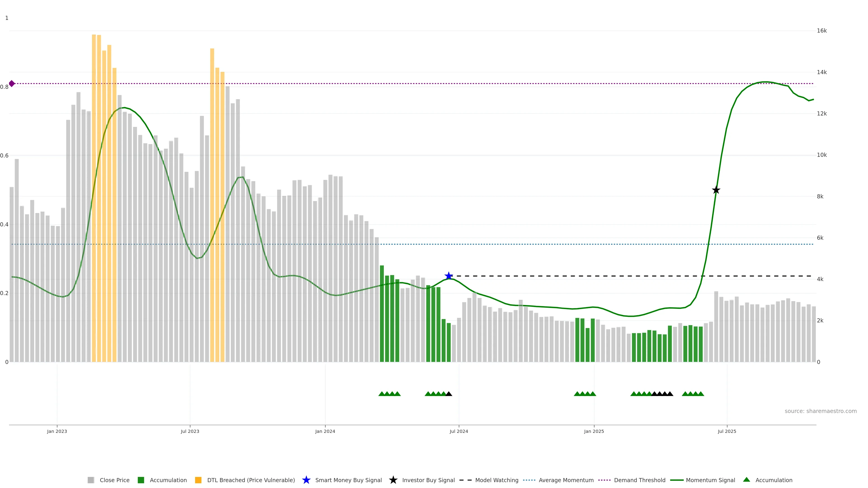This screenshot has height=488, width=868.
Task: Click the Jul 2025 axis label
Action: click(727, 431)
